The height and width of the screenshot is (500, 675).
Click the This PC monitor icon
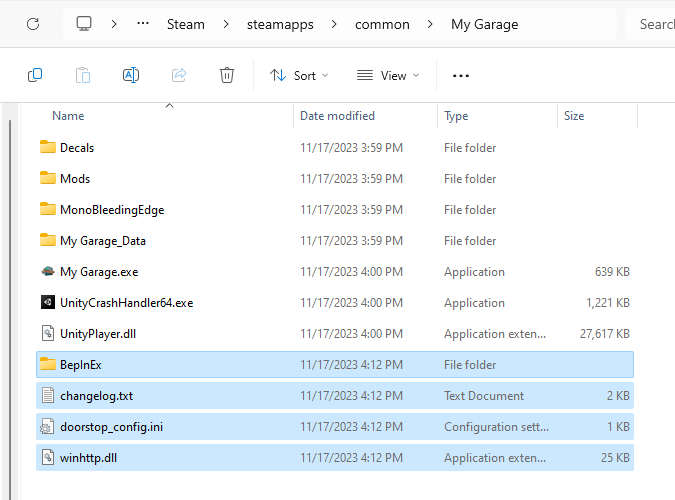(x=84, y=24)
